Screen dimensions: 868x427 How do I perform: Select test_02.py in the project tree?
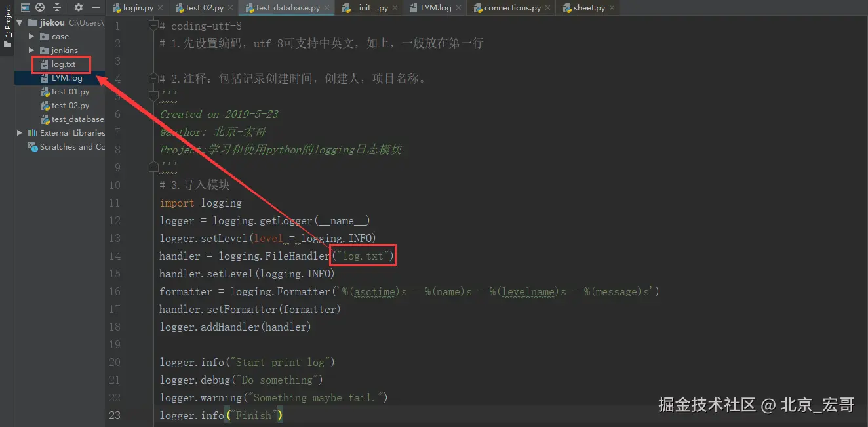pos(70,106)
